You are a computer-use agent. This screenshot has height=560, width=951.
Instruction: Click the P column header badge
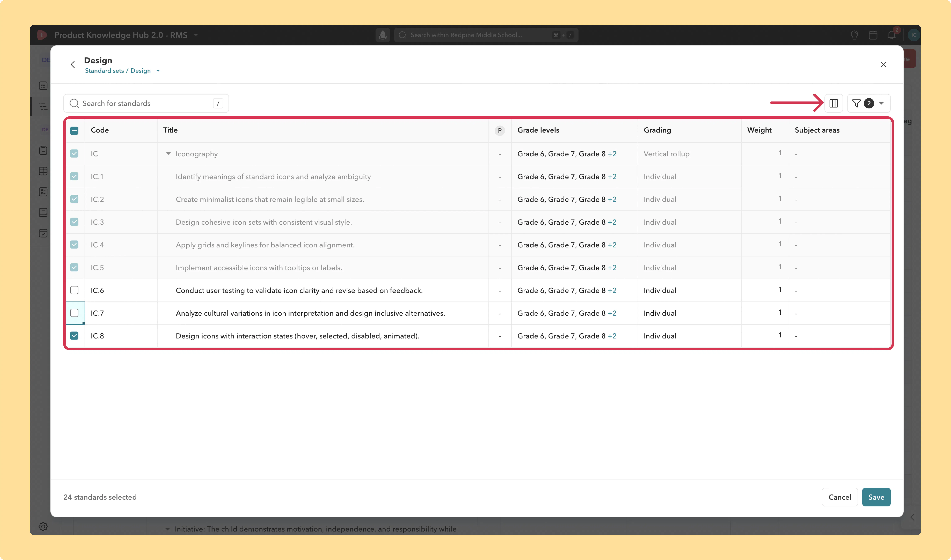tap(500, 131)
